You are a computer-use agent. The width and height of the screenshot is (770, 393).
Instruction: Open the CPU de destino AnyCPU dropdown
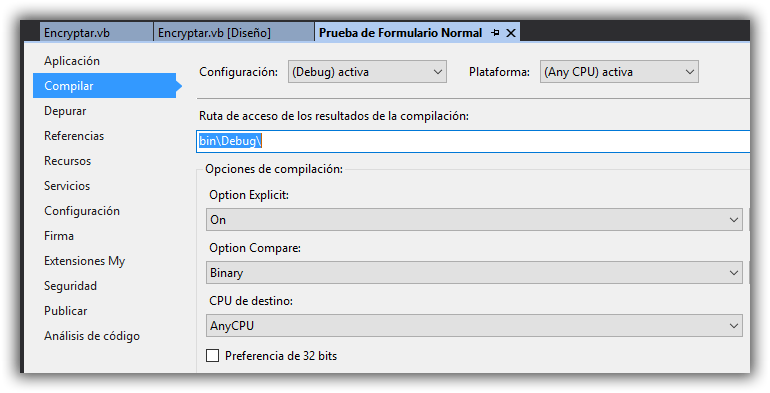coord(474,326)
